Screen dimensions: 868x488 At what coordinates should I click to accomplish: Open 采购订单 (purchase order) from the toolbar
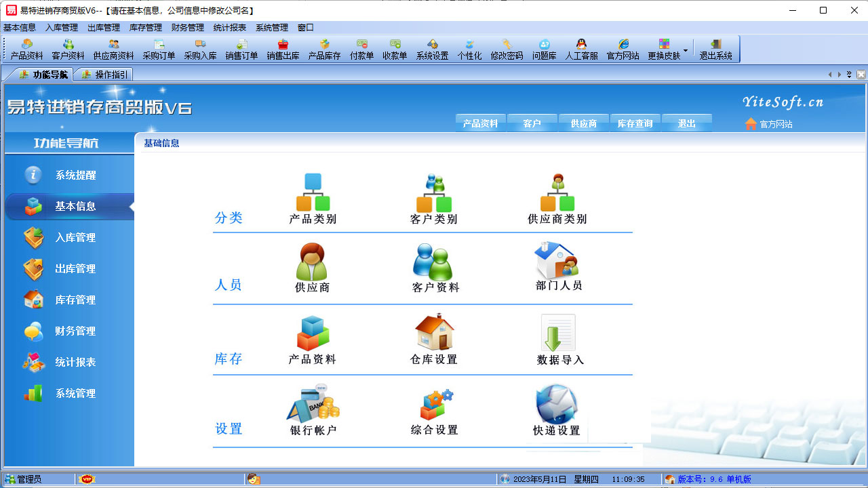point(159,49)
